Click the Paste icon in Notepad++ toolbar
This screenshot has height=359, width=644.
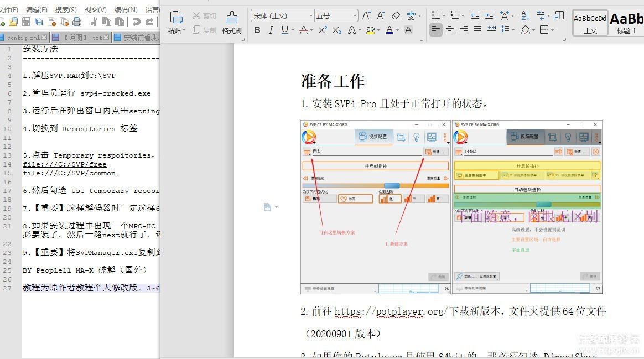click(x=120, y=22)
